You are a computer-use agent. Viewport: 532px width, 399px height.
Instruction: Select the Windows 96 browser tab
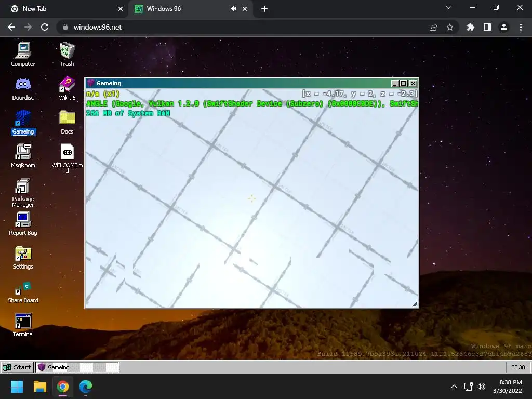coord(190,9)
